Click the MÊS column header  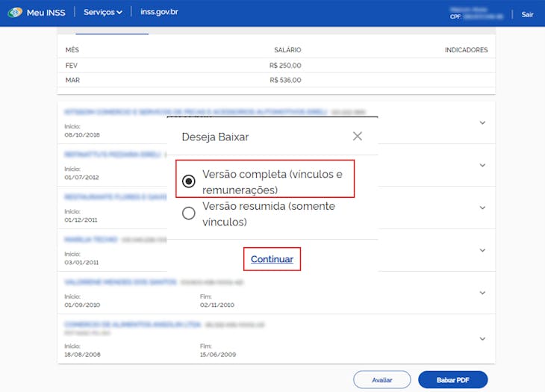coord(72,50)
